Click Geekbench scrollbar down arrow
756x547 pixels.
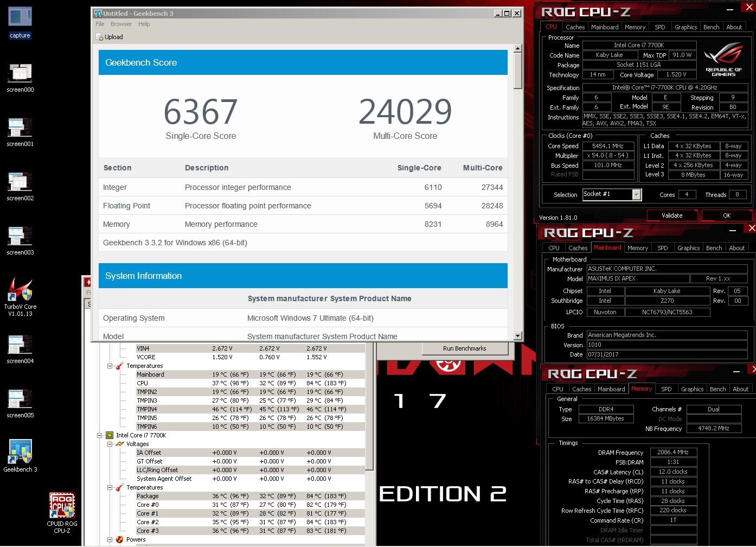pos(517,336)
